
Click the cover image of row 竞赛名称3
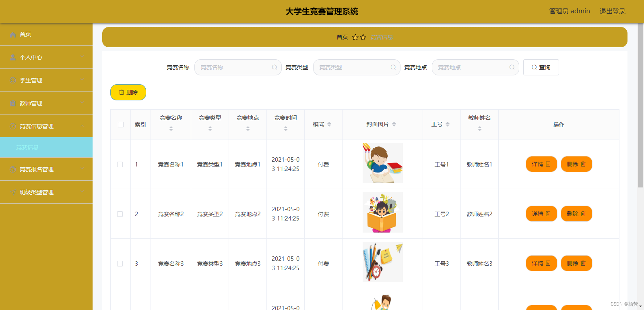382,262
